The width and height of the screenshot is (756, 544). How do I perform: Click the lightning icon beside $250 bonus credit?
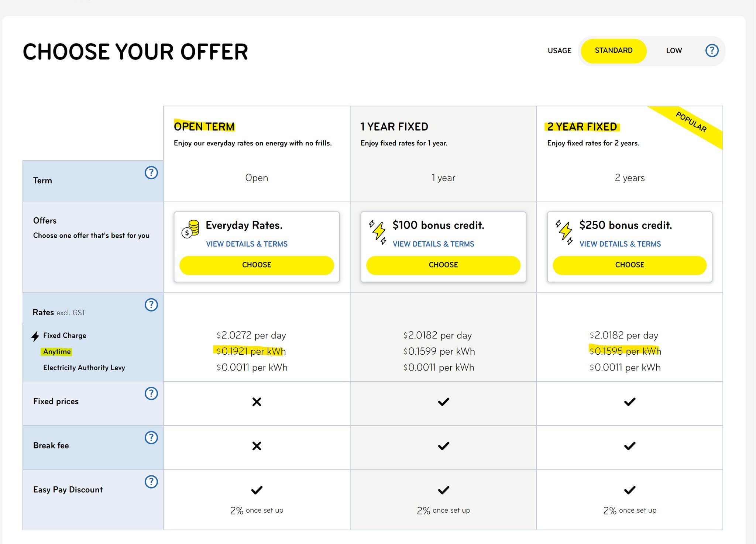[x=564, y=232]
